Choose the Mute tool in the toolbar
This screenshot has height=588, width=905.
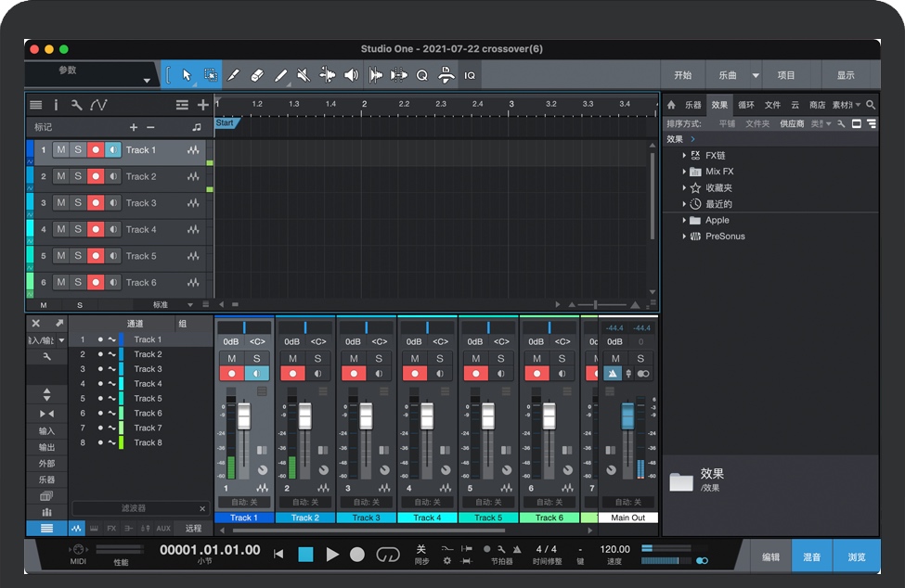click(x=303, y=75)
